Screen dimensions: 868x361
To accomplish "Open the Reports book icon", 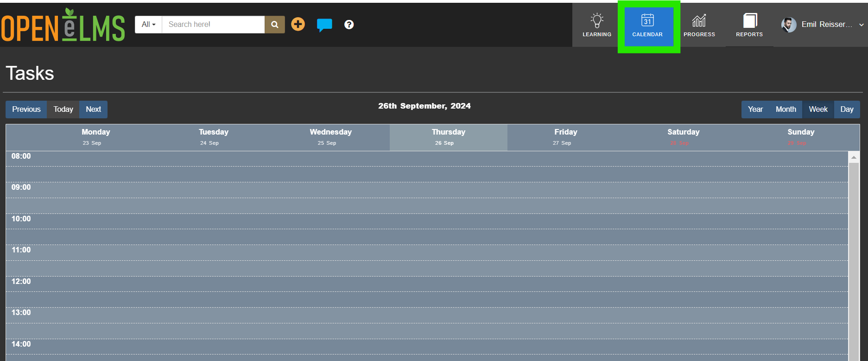I will click(750, 20).
